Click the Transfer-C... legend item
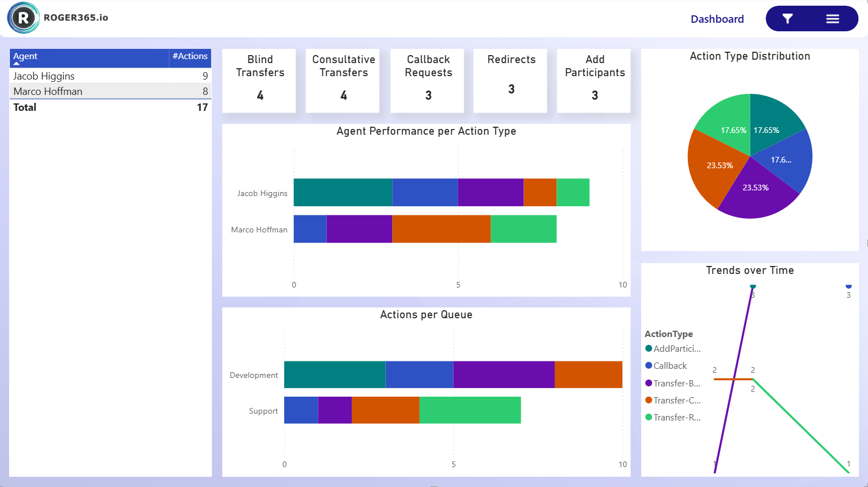The width and height of the screenshot is (868, 487). pos(673,400)
